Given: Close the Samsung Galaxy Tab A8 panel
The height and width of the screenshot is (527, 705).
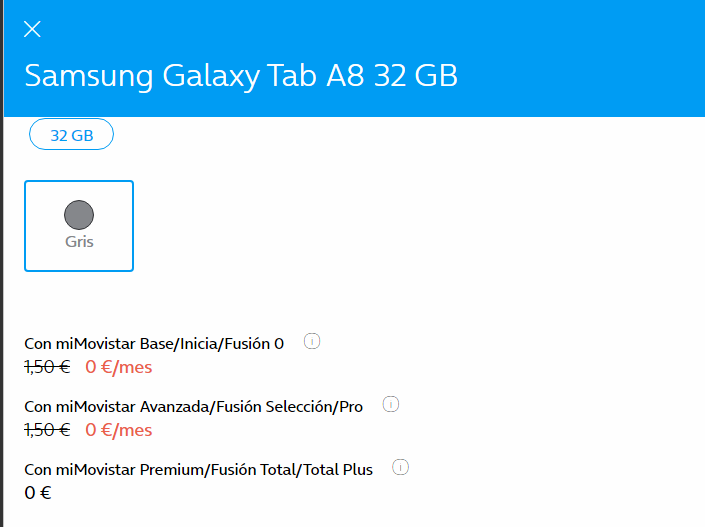Looking at the screenshot, I should 32,29.
